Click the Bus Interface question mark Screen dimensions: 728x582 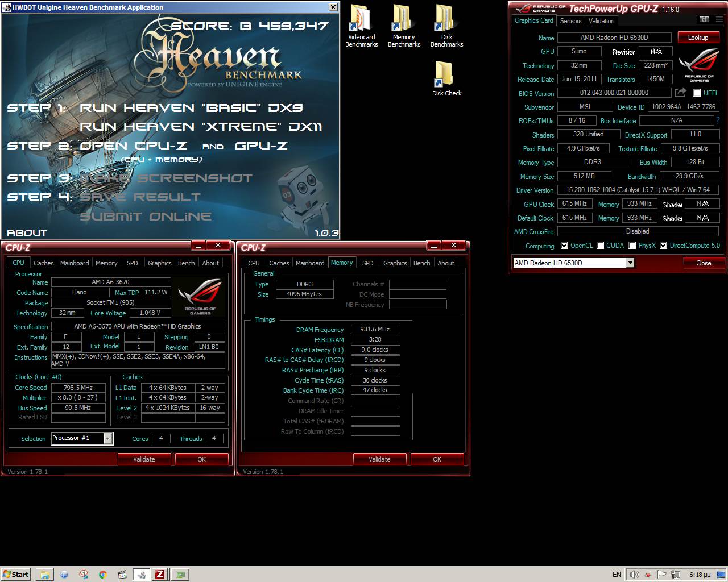(718, 120)
